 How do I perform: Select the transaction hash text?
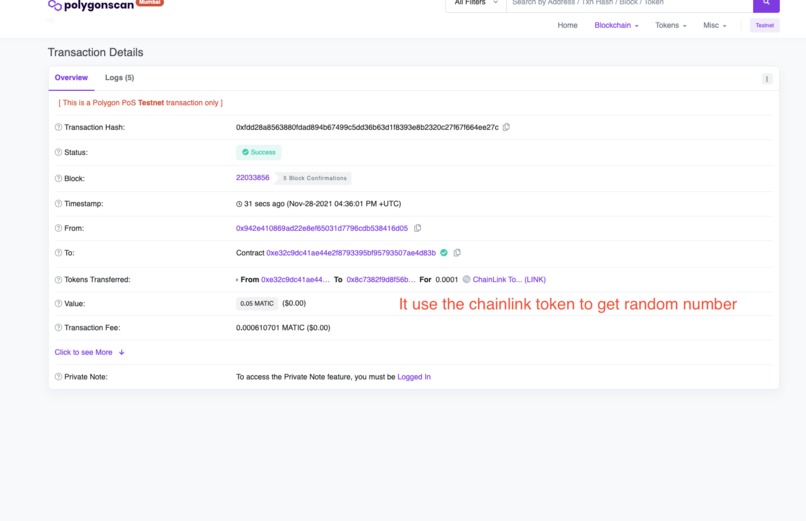[367, 127]
